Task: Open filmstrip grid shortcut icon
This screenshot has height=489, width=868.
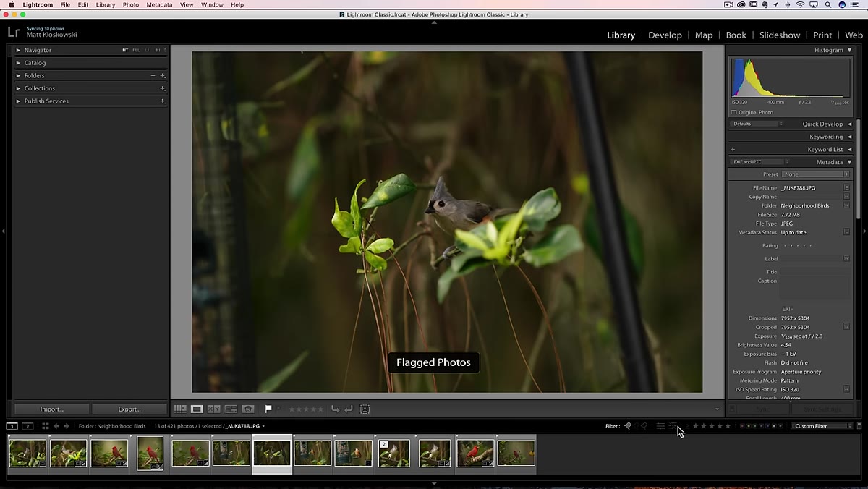Action: pyautogui.click(x=45, y=426)
